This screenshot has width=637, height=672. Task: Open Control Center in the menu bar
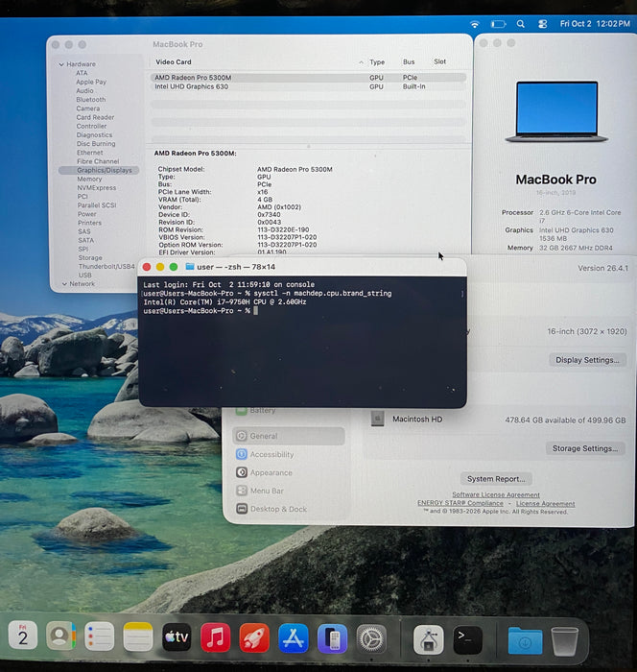tap(542, 24)
